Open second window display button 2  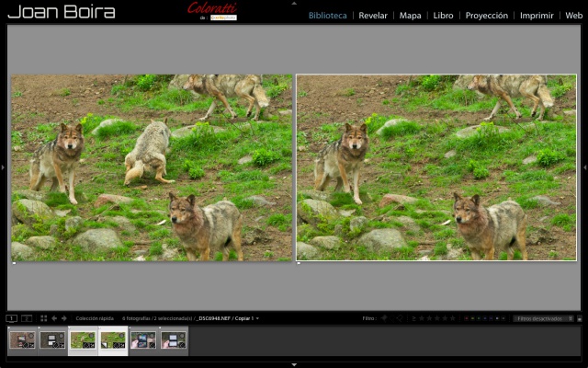tap(27, 318)
